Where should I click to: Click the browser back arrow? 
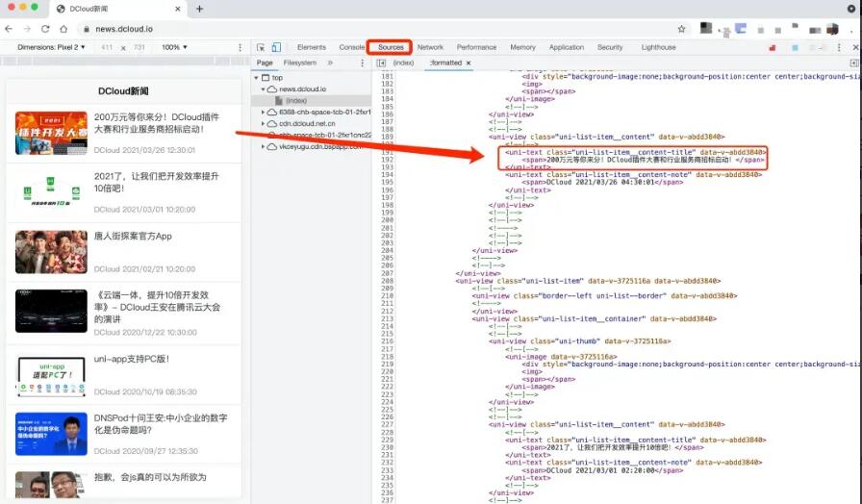[9, 29]
